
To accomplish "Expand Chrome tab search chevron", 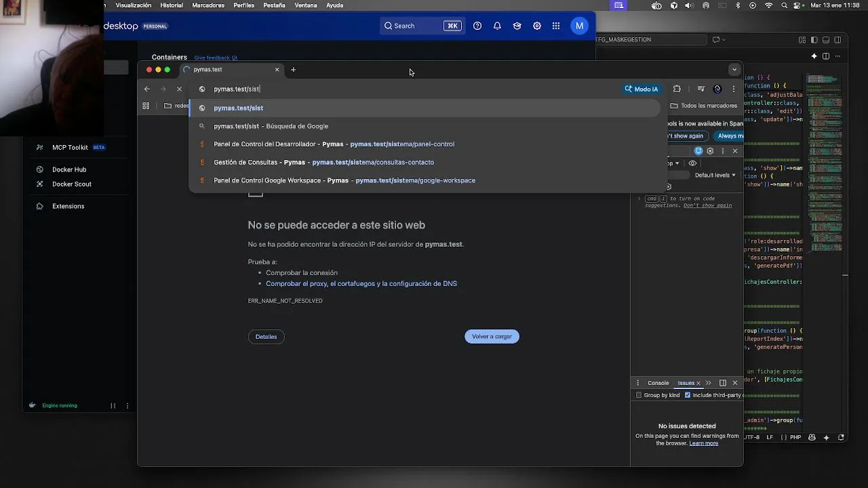I will click(x=734, y=69).
